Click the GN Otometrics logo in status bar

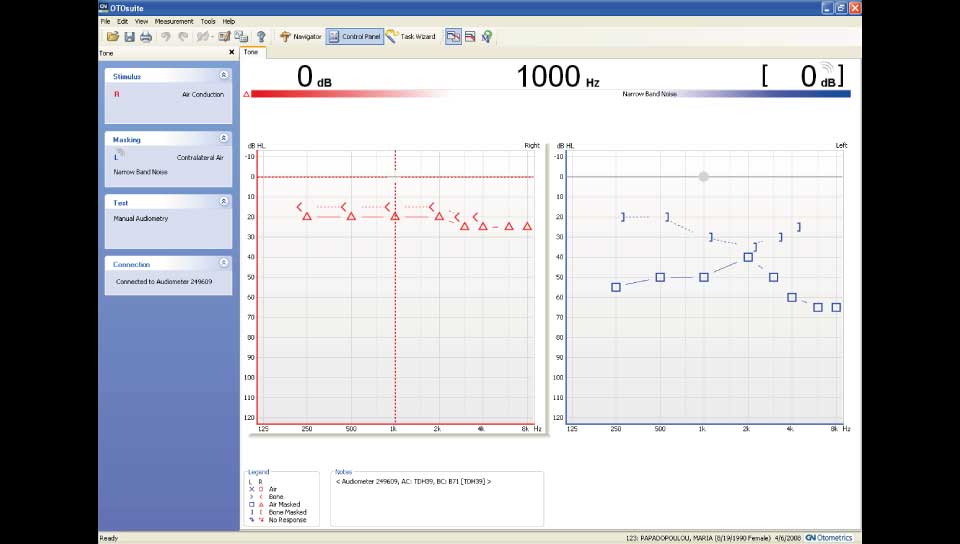(828, 538)
